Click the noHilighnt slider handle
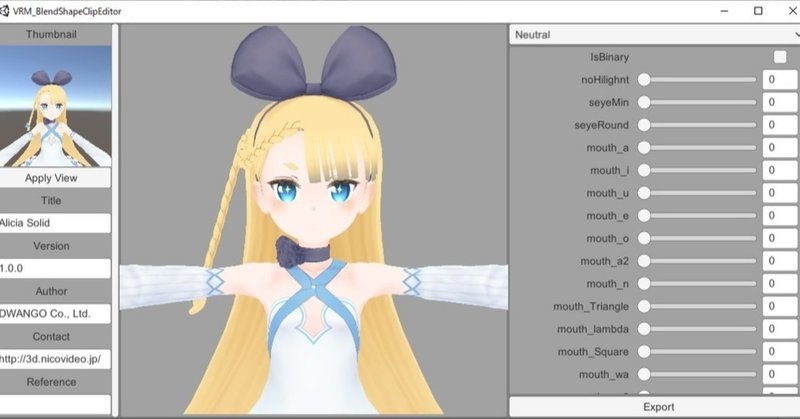 click(644, 80)
